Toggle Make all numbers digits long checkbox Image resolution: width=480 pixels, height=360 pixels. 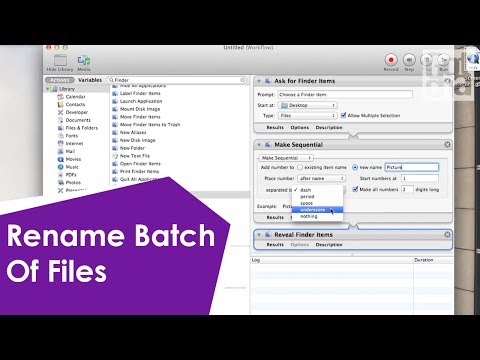coord(355,189)
